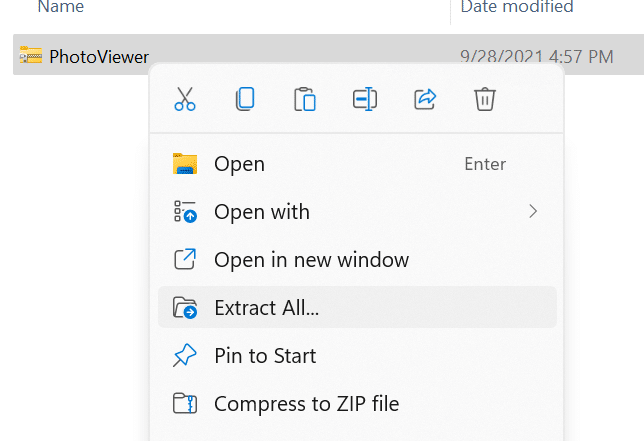Viewport: 644px width, 441px height.
Task: Click the Delete trash can icon
Action: [485, 99]
